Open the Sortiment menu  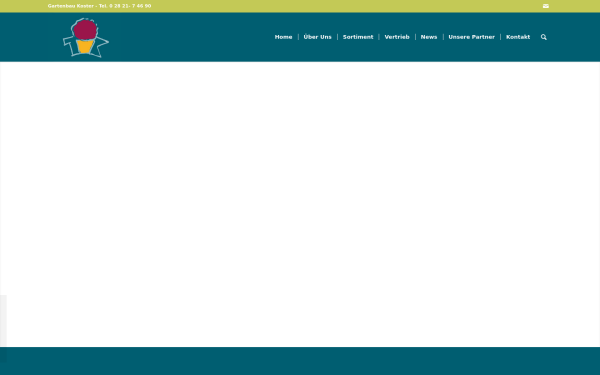click(358, 37)
